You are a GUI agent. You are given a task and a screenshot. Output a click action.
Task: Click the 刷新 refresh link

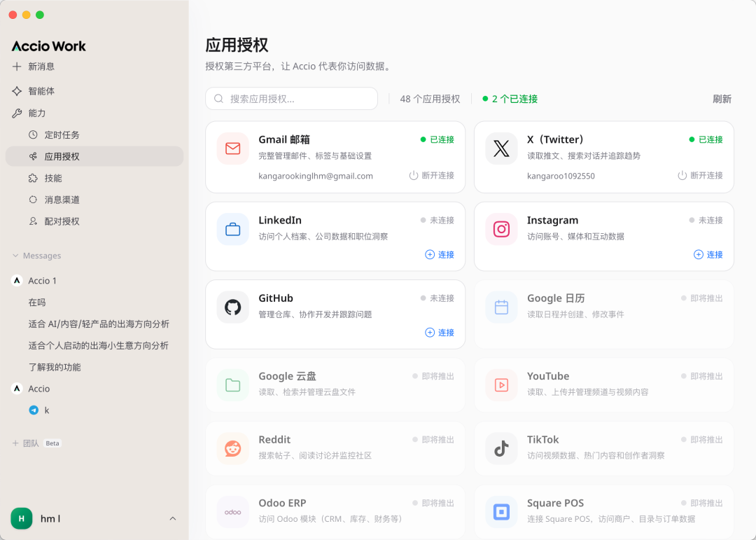(x=722, y=99)
